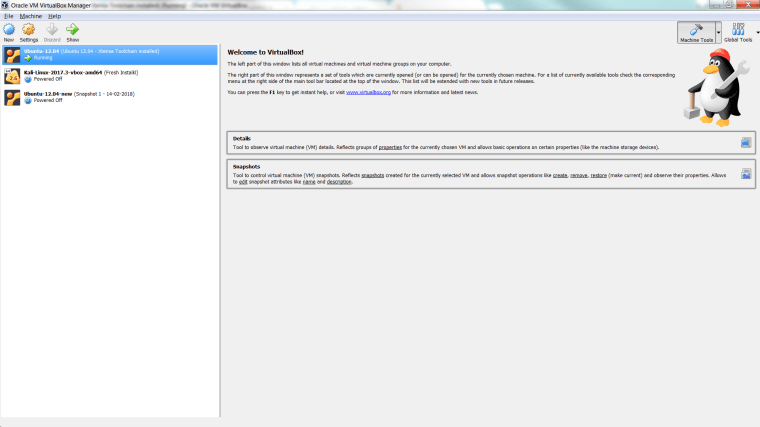Image resolution: width=760 pixels, height=427 pixels.
Task: Click the edit snapshot attributes link
Action: click(243, 182)
